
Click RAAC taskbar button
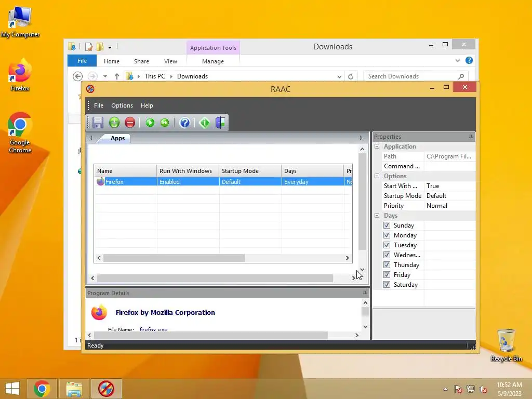(106, 389)
